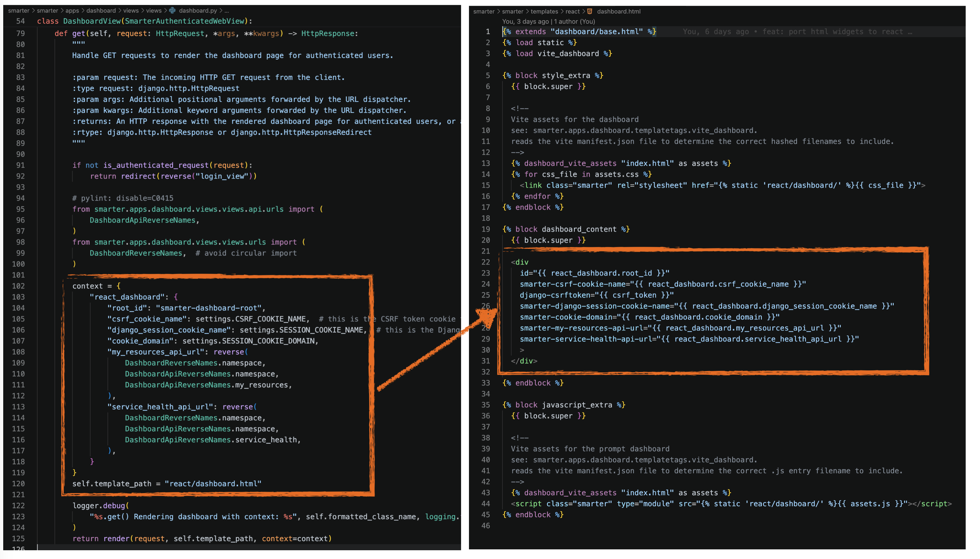Click 'smarter-django-session-cookie-name=' attribute line
The height and width of the screenshot is (559, 980).
(707, 306)
